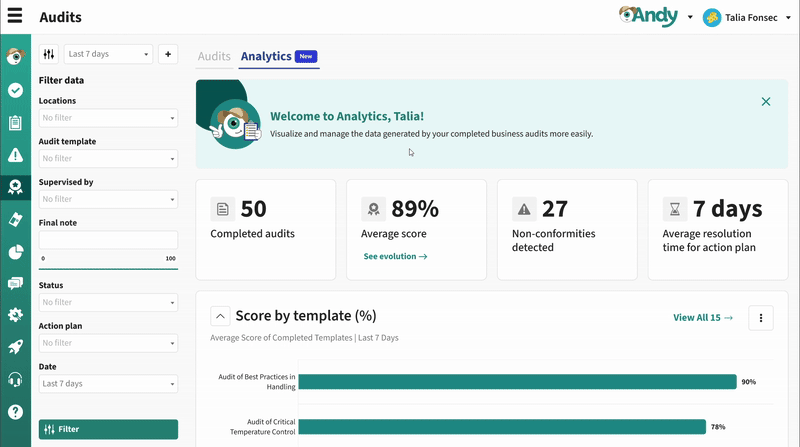Open the help question mark icon
800x447 pixels.
tap(15, 411)
